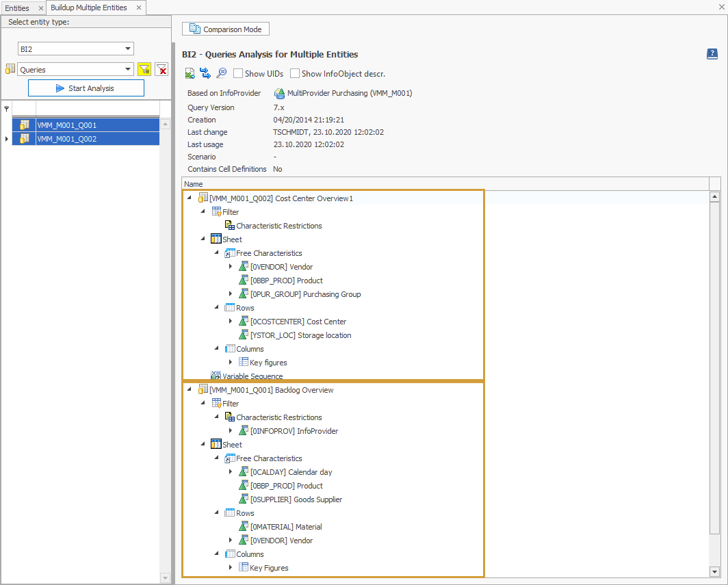
Task: Open the Queries entity type dropdown
Action: tap(75, 69)
